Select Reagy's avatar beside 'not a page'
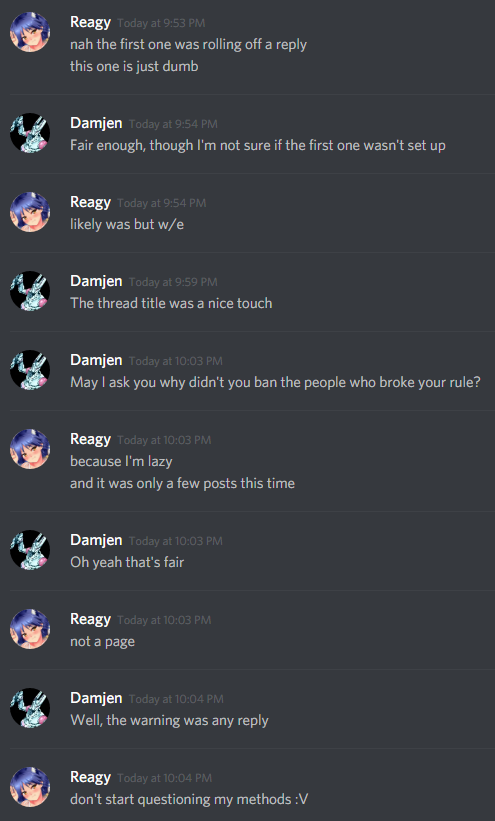The image size is (495, 821). coord(30,629)
